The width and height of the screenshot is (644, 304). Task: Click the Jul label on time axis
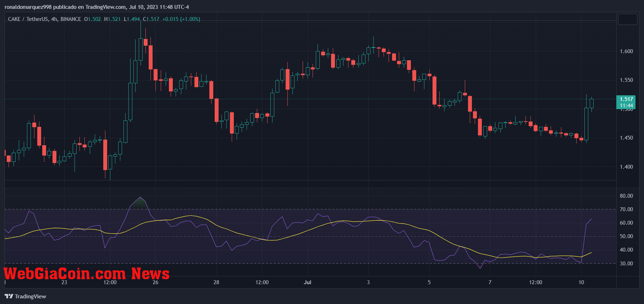(308, 282)
